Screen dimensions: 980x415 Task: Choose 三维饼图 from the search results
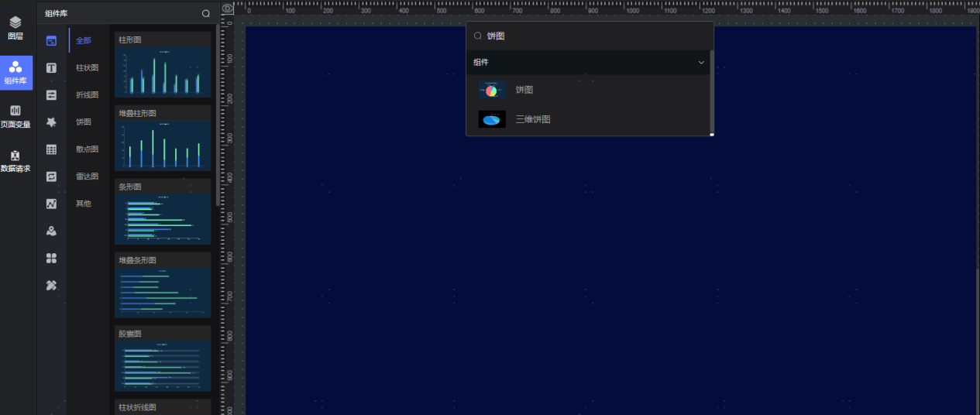(533, 119)
